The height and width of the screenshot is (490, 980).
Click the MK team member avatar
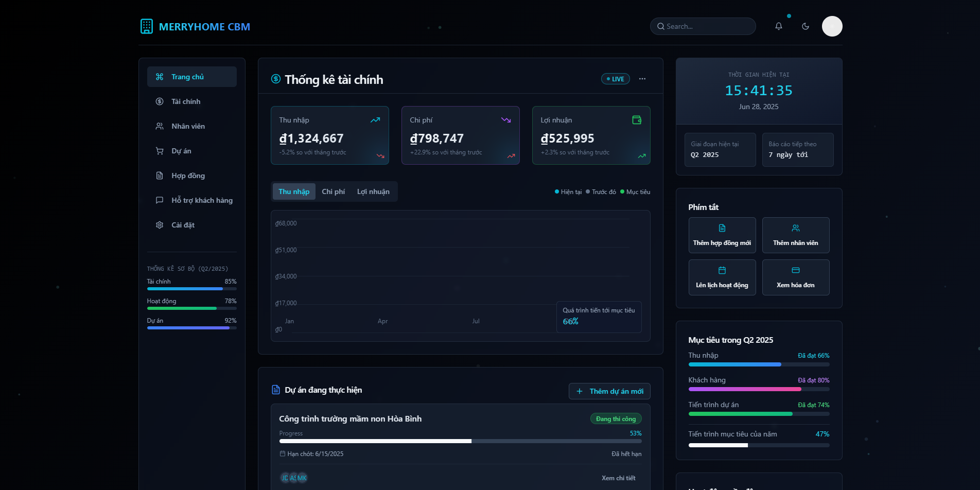(x=302, y=478)
